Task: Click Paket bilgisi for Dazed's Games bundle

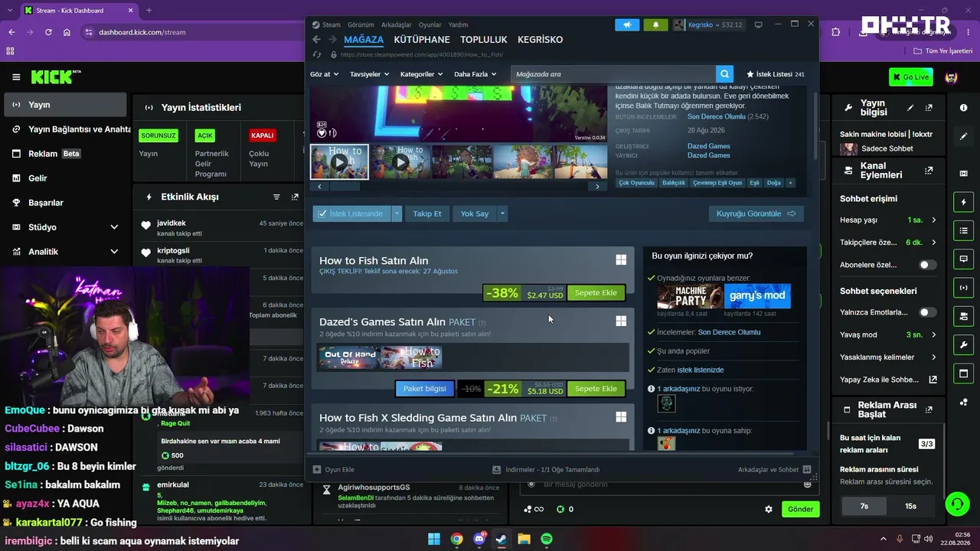Action: 425,389
